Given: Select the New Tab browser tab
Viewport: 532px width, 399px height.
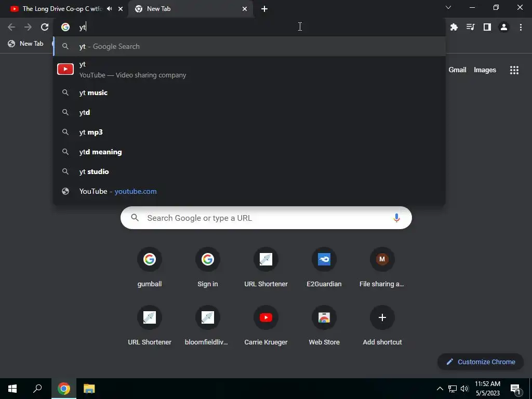Looking at the screenshot, I should point(190,9).
